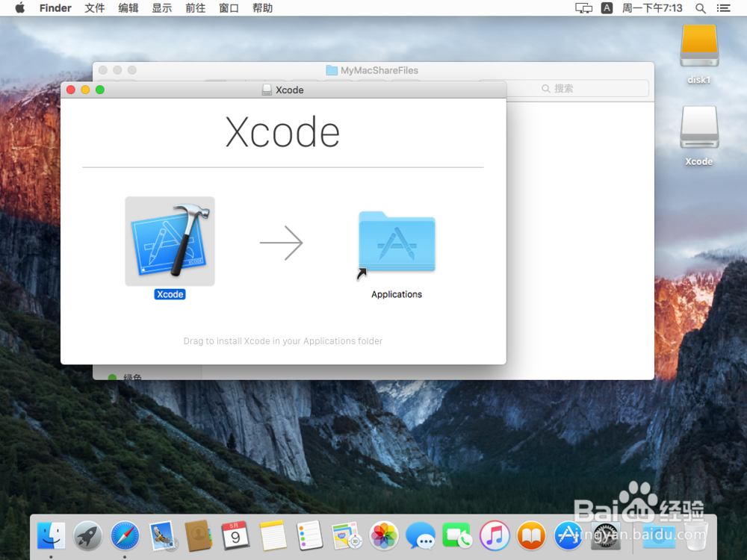The image size is (747, 560).
Task: Open Finder from the Dock
Action: [51, 535]
